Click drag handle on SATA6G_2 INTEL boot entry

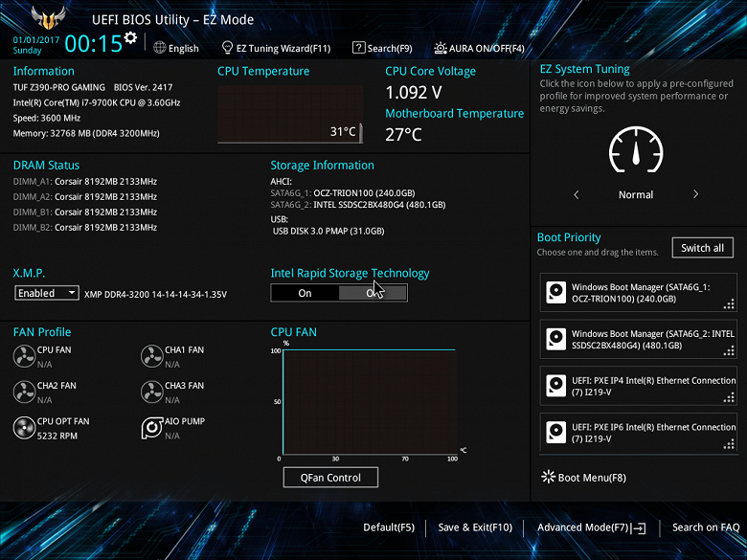pyautogui.click(x=729, y=351)
